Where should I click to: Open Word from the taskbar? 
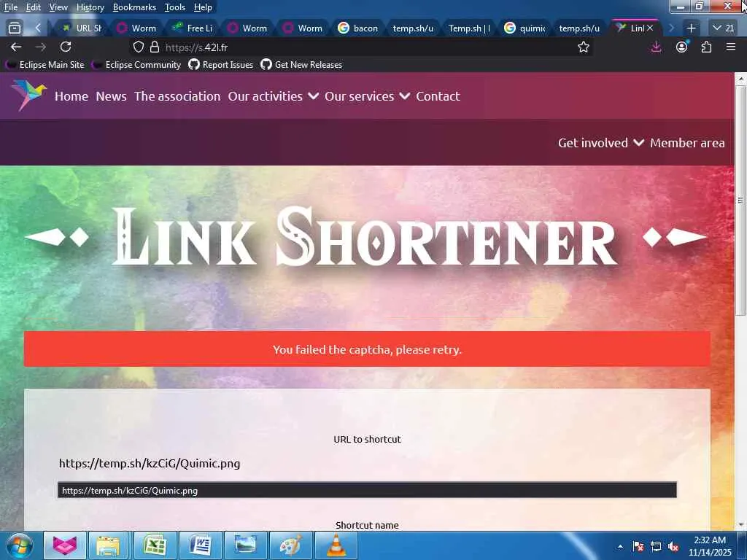coord(200,545)
